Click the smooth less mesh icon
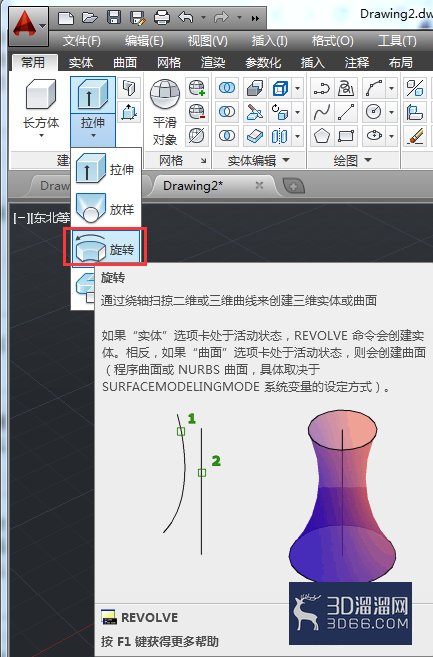The height and width of the screenshot is (657, 433). point(197,112)
